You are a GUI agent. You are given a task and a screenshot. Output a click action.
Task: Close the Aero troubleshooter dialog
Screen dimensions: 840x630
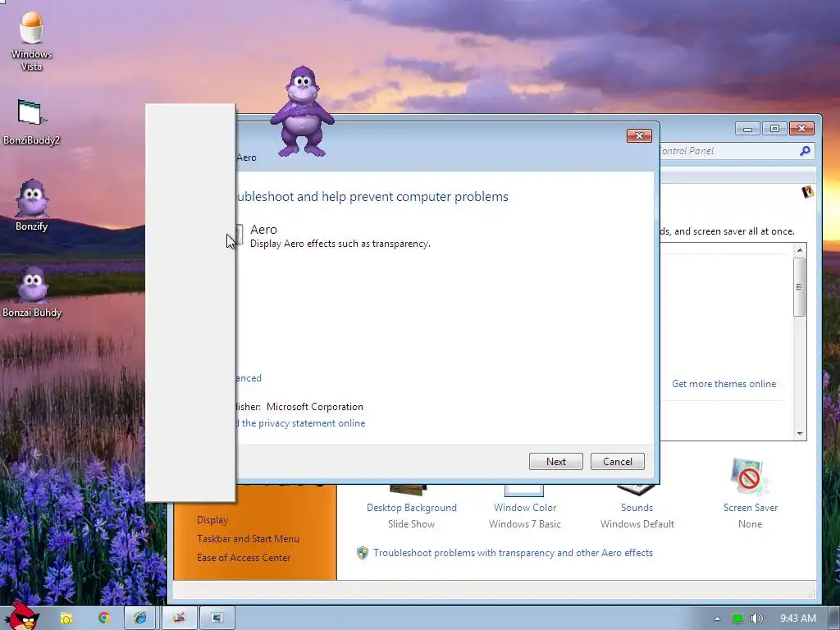coord(639,135)
